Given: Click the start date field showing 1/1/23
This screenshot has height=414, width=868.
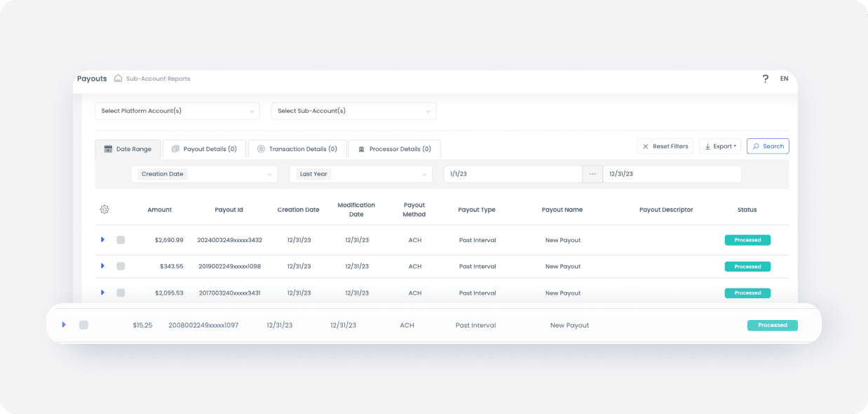Looking at the screenshot, I should tap(513, 174).
